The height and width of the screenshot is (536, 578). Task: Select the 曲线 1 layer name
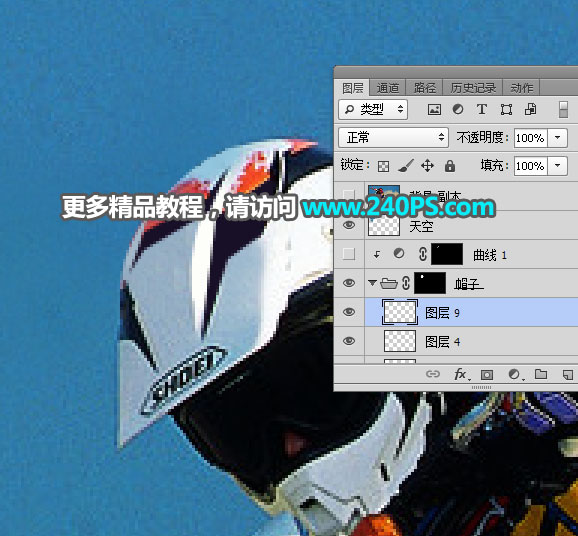click(x=490, y=255)
